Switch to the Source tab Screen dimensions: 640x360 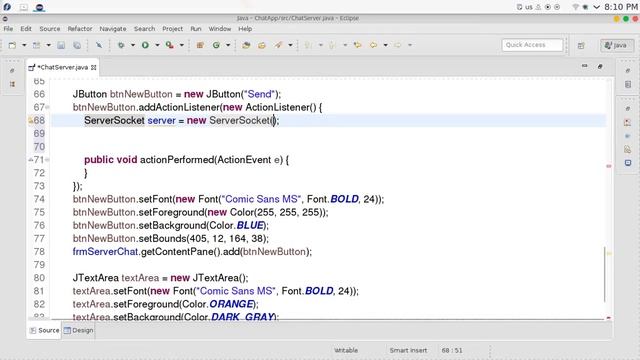point(44,330)
